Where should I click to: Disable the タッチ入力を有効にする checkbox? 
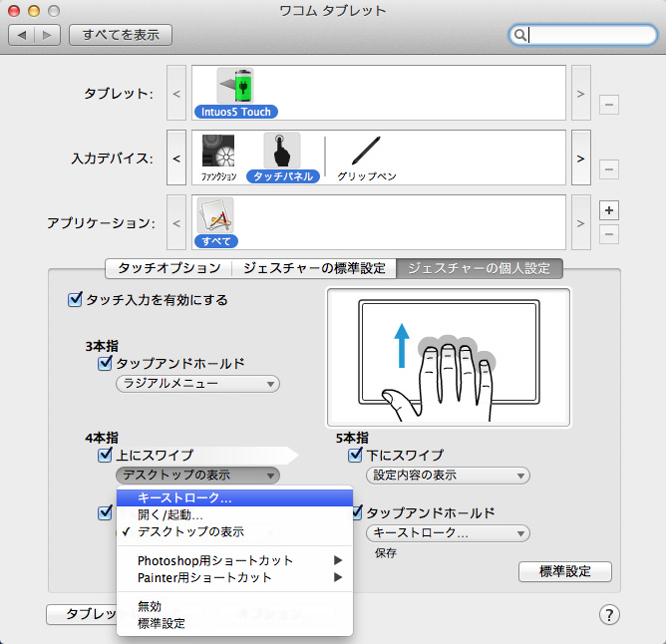click(x=75, y=299)
